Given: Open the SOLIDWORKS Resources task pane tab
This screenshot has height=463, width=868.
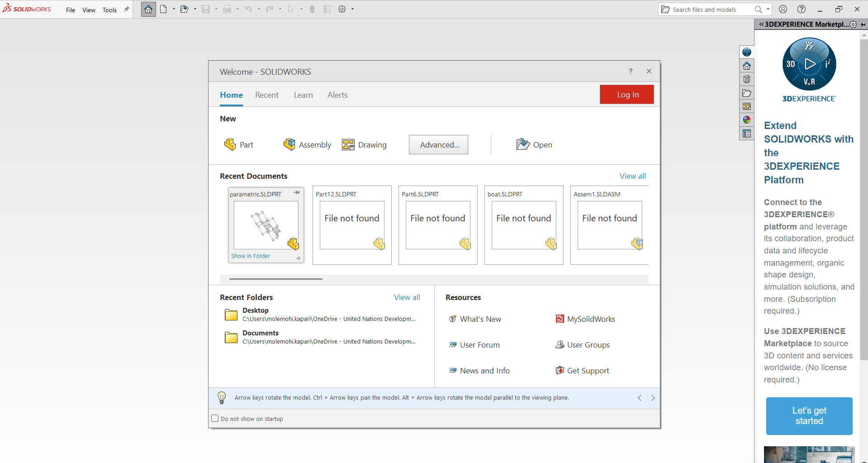Looking at the screenshot, I should 747,66.
